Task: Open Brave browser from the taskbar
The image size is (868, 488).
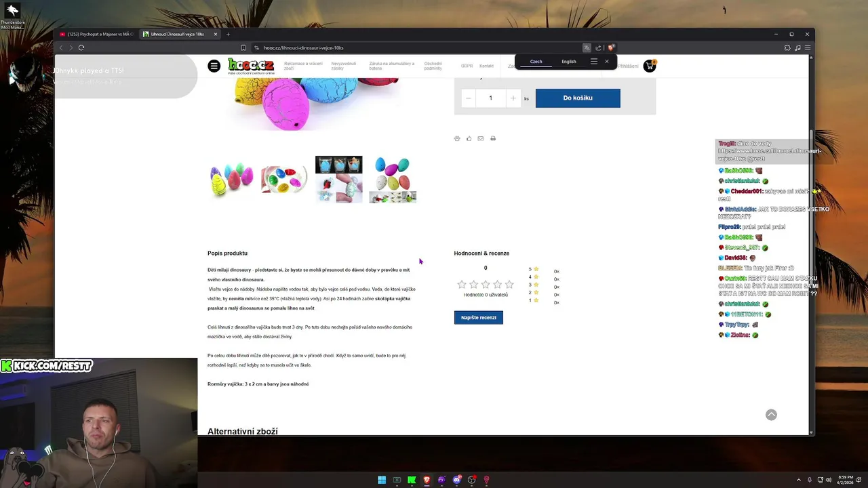Action: 427,480
